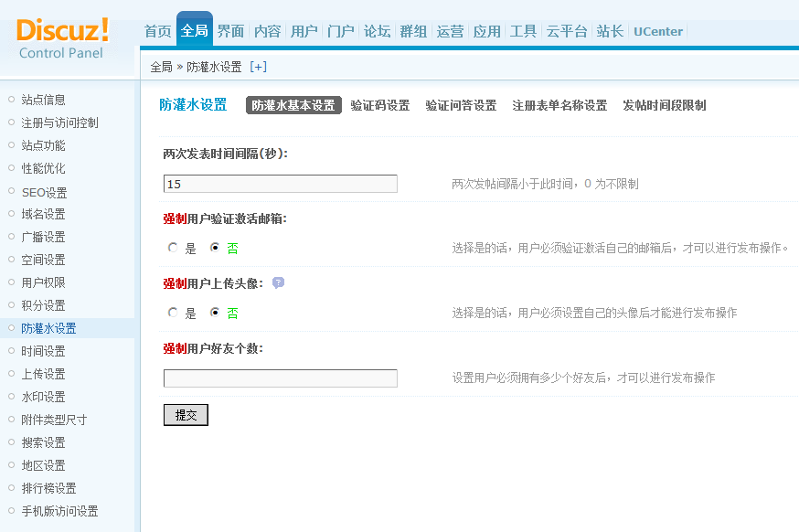Open 注册与访问控制 in sidebar
799x532 pixels.
point(59,122)
